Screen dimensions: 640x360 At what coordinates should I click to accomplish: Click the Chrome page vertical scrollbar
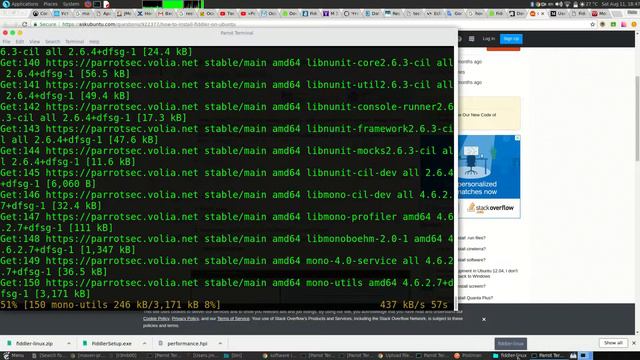tap(637, 118)
